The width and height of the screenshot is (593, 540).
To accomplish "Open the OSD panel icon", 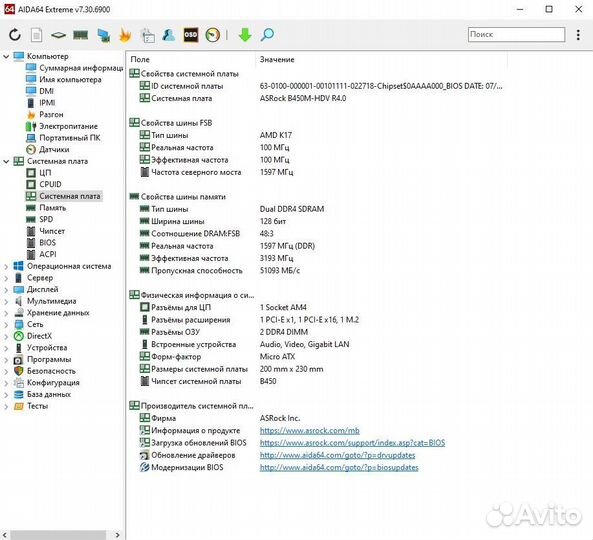I will [191, 35].
